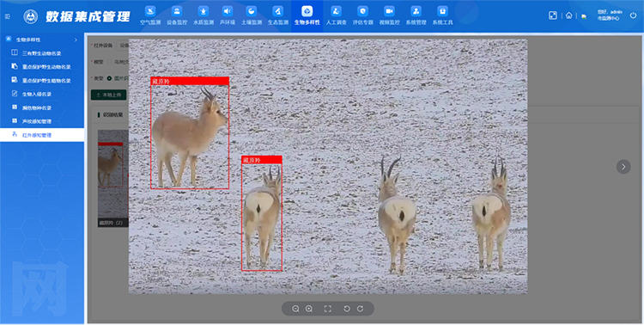This screenshot has height=325, width=644.
Task: Zoom in the image with magnifier plus
Action: click(309, 309)
